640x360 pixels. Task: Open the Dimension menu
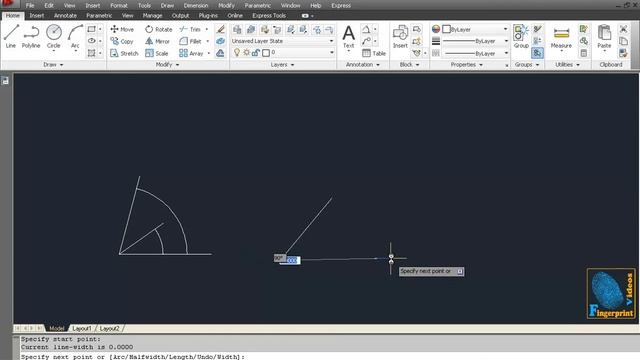tap(196, 6)
